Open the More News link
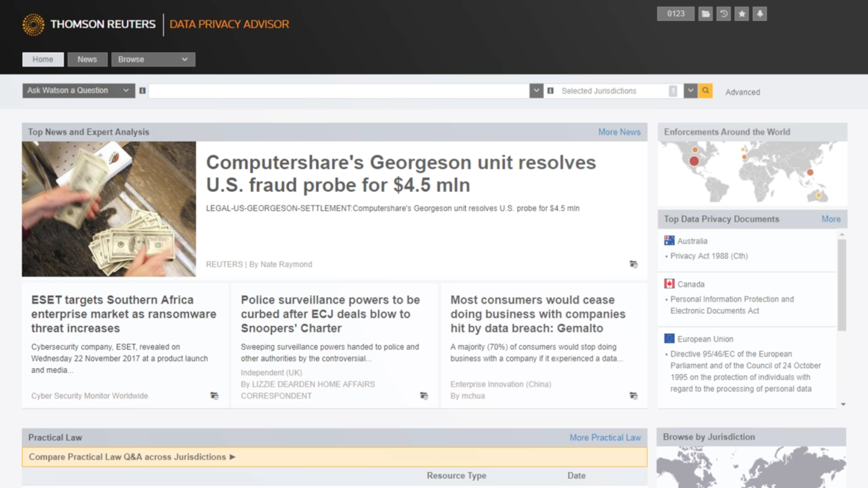Image resolution: width=868 pixels, height=488 pixels. [x=619, y=132]
